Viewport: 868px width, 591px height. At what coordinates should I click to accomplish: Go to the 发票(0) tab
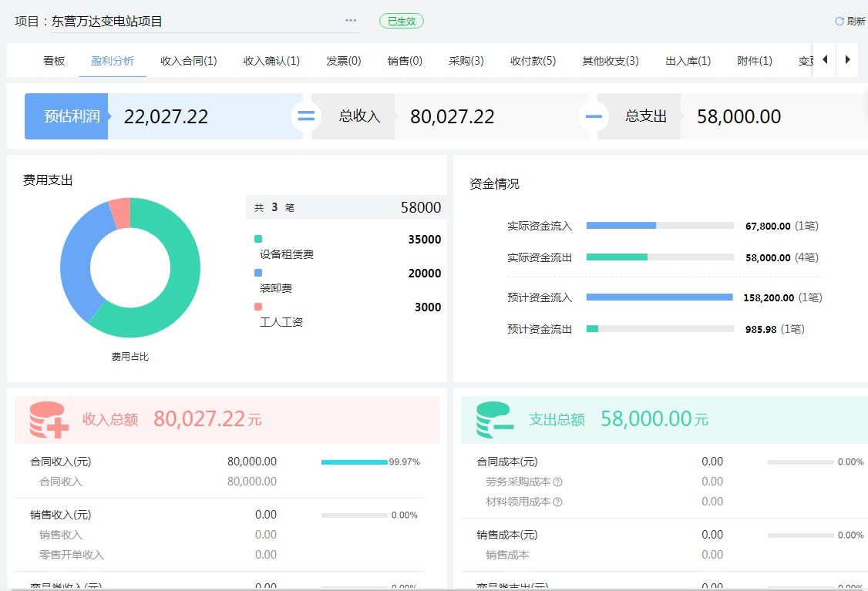click(344, 61)
